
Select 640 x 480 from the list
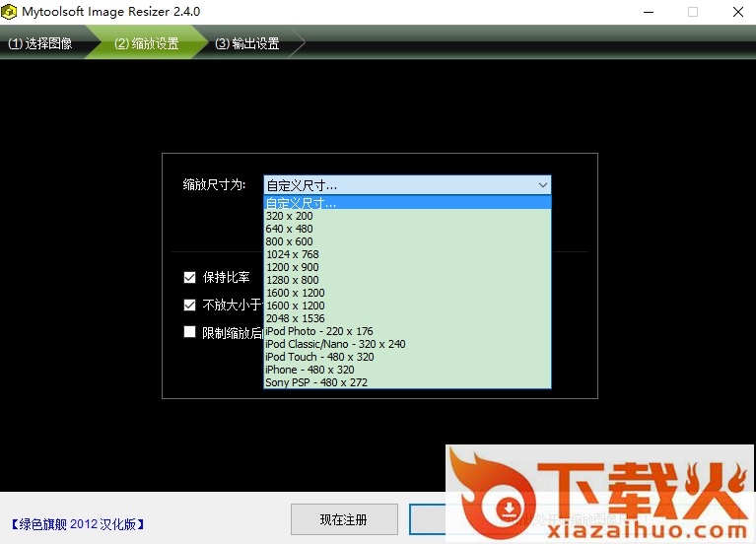[407, 229]
